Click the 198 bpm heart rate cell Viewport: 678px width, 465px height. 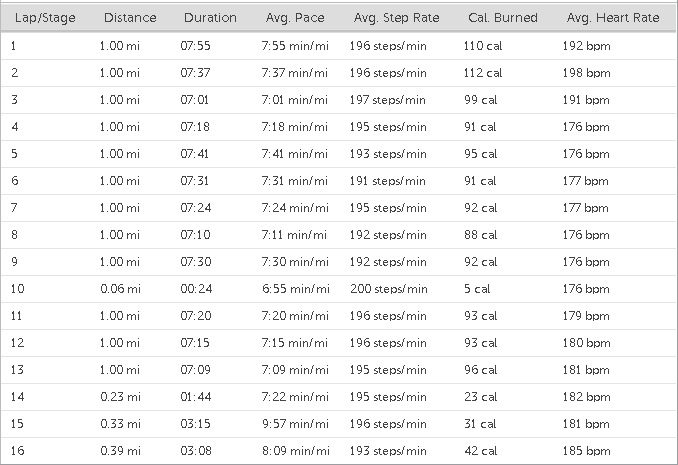(587, 73)
